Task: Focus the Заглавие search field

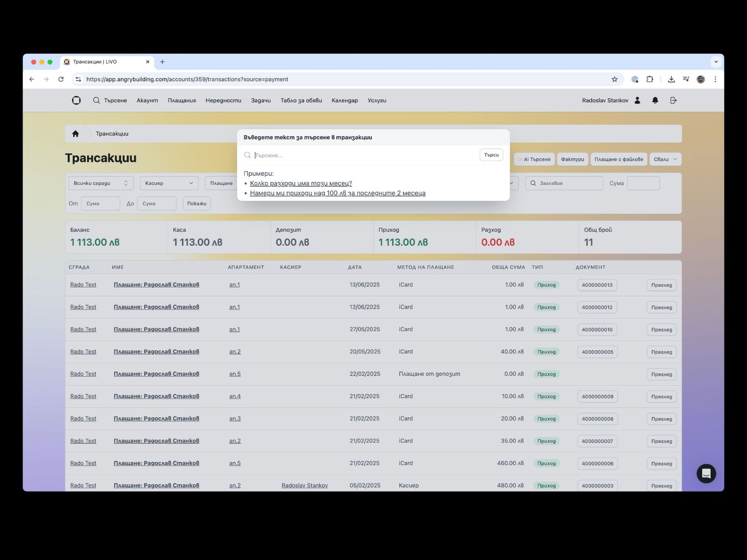Action: tap(564, 183)
